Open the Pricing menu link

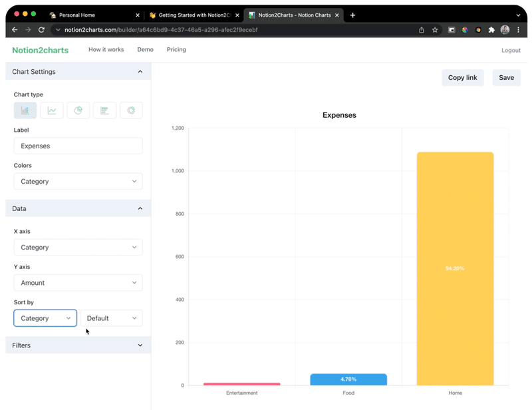coord(176,50)
